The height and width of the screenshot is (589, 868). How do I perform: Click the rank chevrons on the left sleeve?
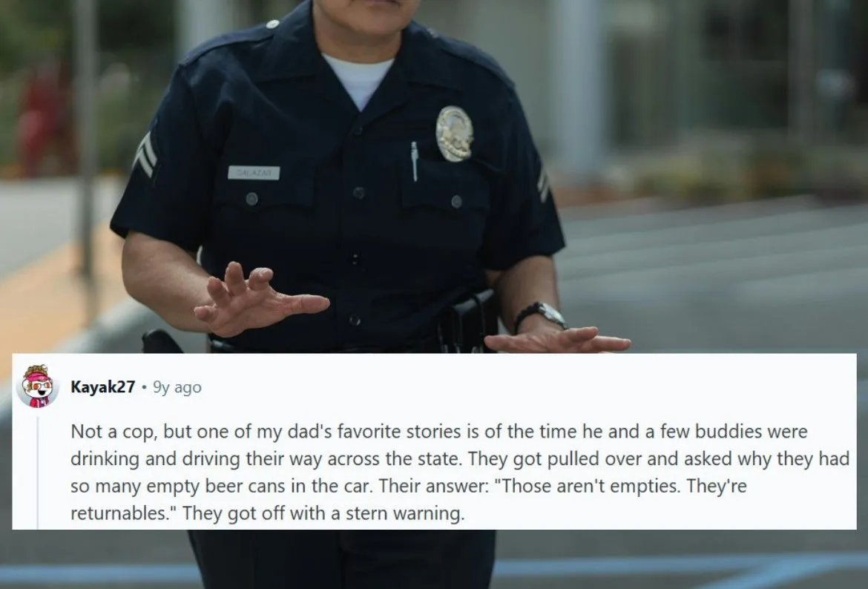point(145,154)
